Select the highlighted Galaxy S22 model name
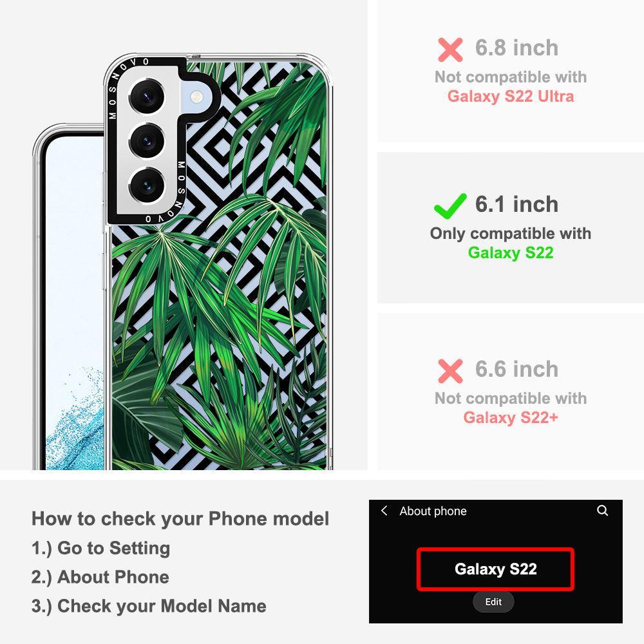 click(x=495, y=569)
